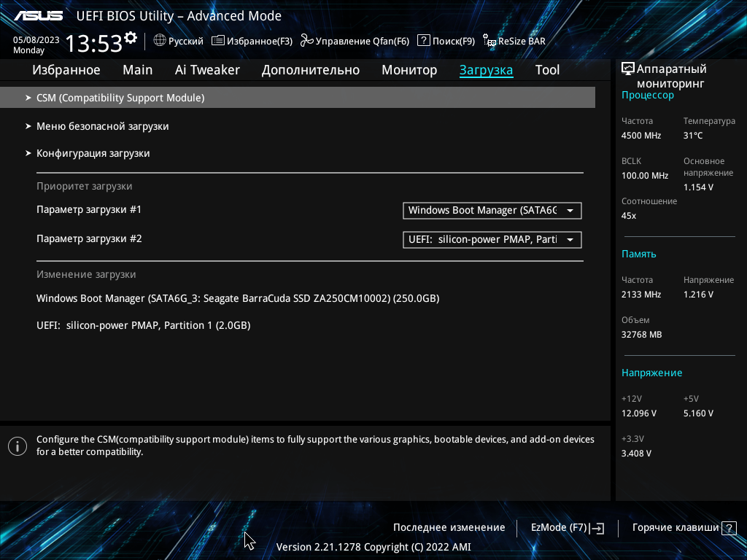The image size is (747, 560).
Task: Click the hardware monitor icon
Action: (x=627, y=69)
